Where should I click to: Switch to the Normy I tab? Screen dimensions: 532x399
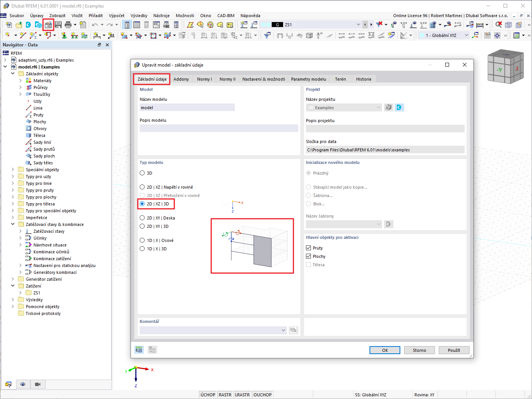click(204, 79)
